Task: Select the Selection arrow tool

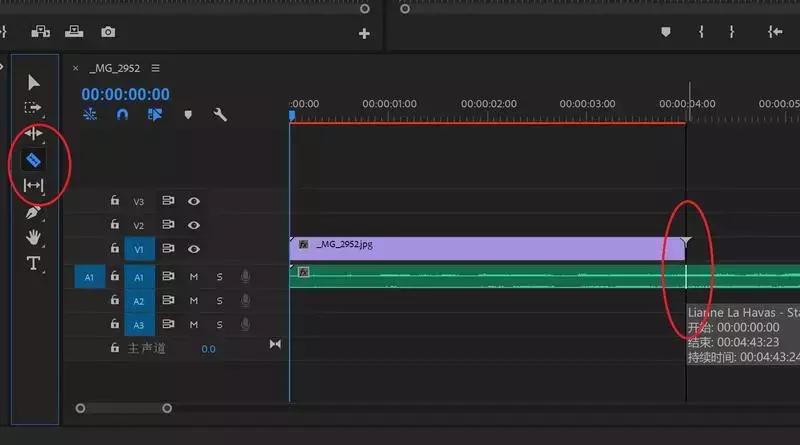Action: click(x=33, y=82)
